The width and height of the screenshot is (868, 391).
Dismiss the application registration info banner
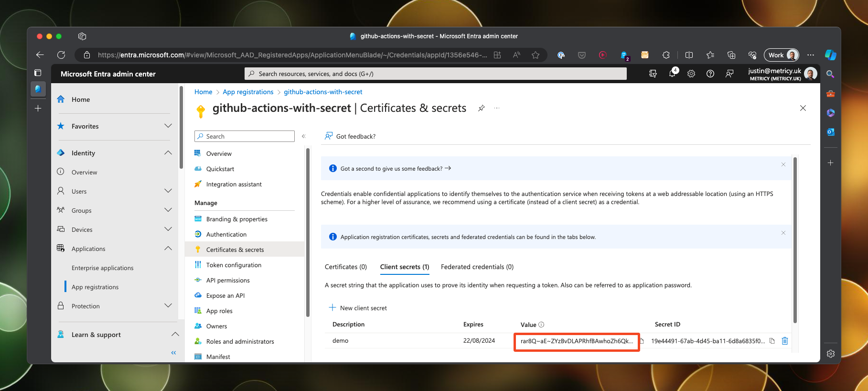[x=783, y=233]
